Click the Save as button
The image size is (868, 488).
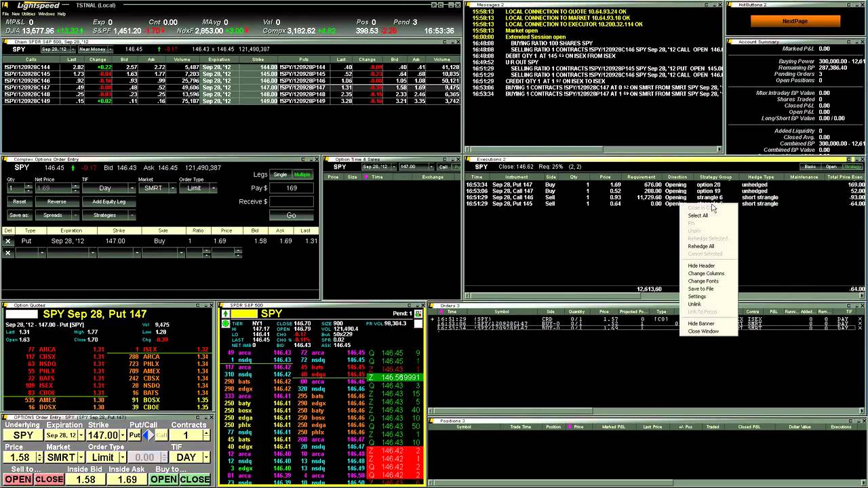(19, 215)
